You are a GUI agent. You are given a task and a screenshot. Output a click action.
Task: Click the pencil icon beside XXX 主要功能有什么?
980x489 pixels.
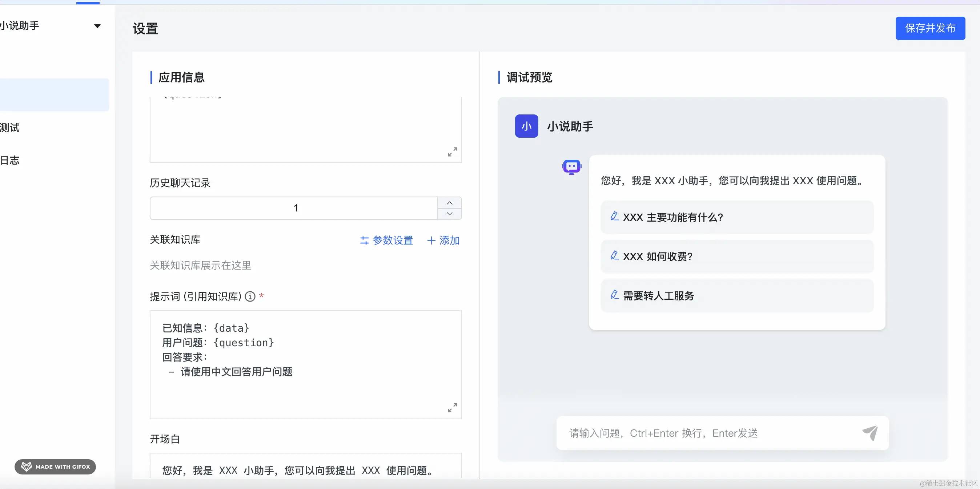click(614, 217)
